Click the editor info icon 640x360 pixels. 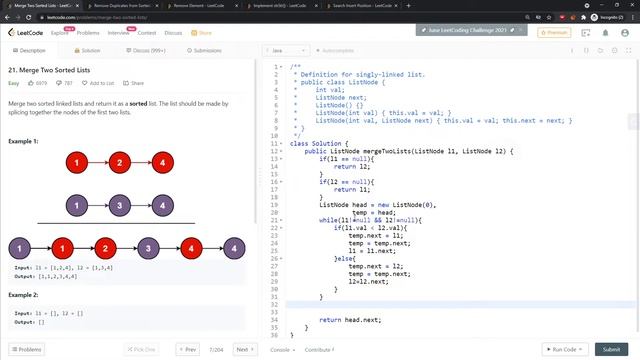(572, 51)
